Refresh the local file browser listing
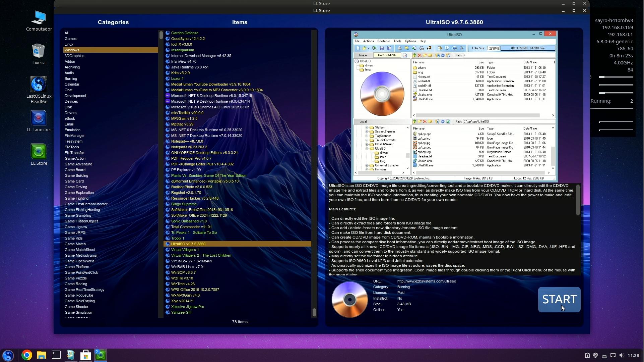 tap(448, 121)
